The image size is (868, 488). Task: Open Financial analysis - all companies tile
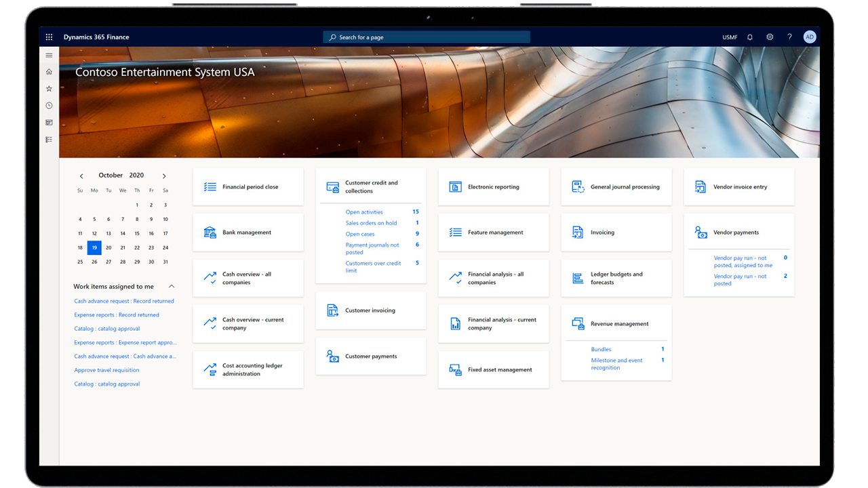(494, 278)
